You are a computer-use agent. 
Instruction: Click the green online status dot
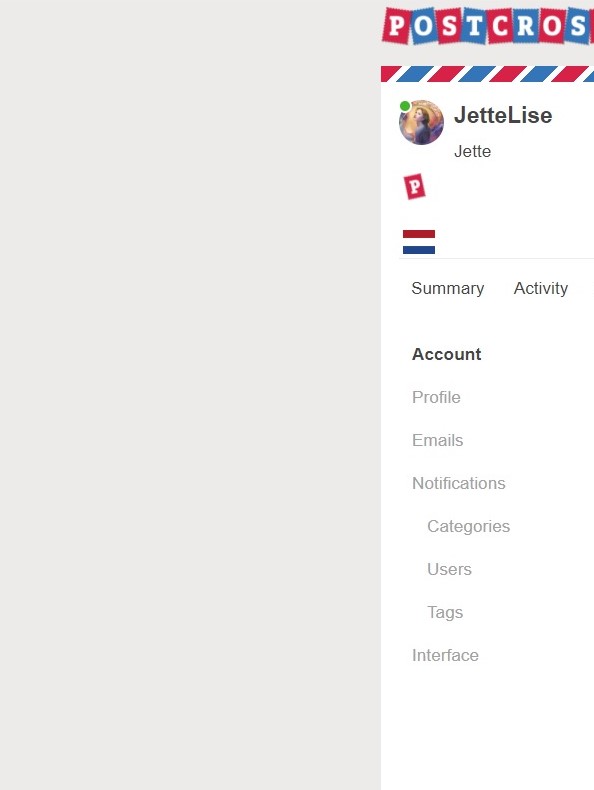click(x=405, y=106)
